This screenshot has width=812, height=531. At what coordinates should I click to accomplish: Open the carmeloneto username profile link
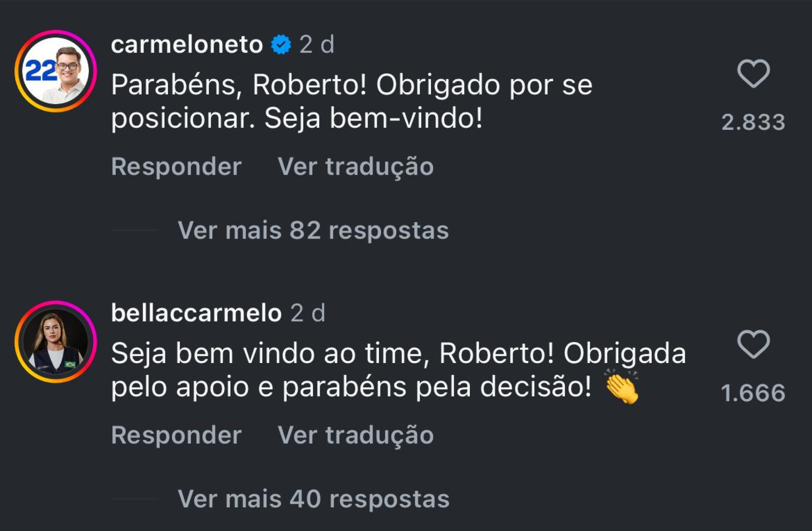187,44
